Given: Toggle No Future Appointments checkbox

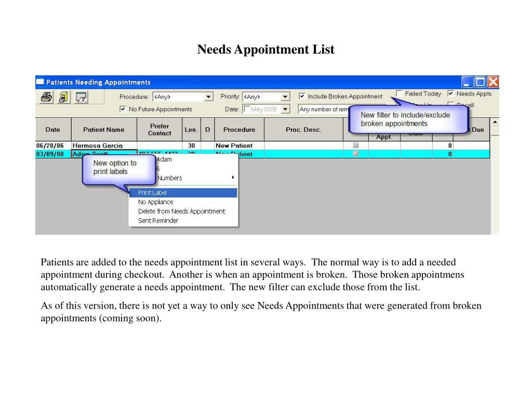Looking at the screenshot, I should pyautogui.click(x=123, y=109).
